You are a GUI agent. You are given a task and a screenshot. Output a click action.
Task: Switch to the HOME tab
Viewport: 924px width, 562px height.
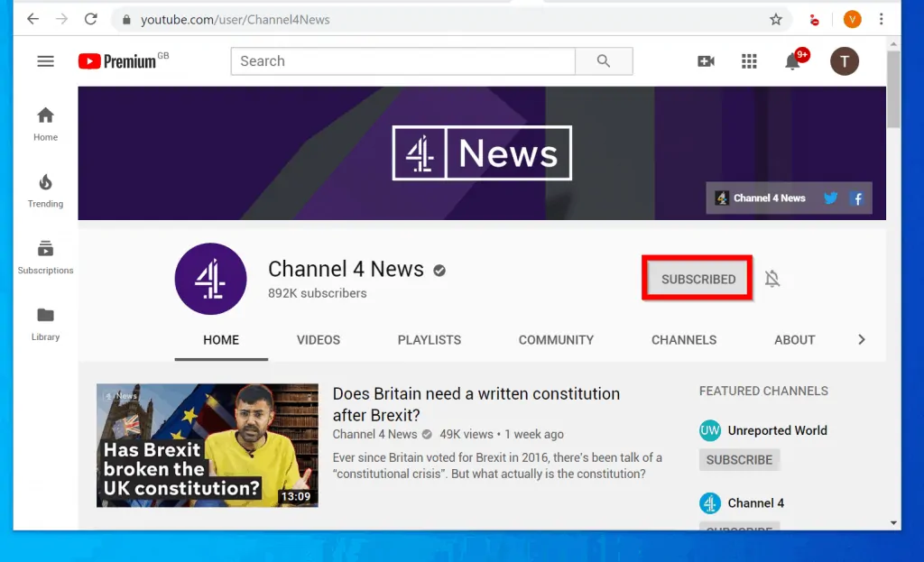221,340
